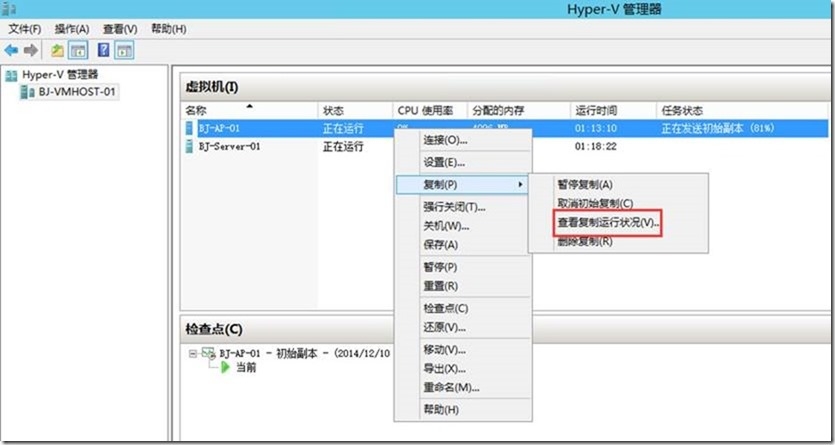Click the 虚拟机(I) panel header
The height and width of the screenshot is (445, 835).
(x=211, y=87)
